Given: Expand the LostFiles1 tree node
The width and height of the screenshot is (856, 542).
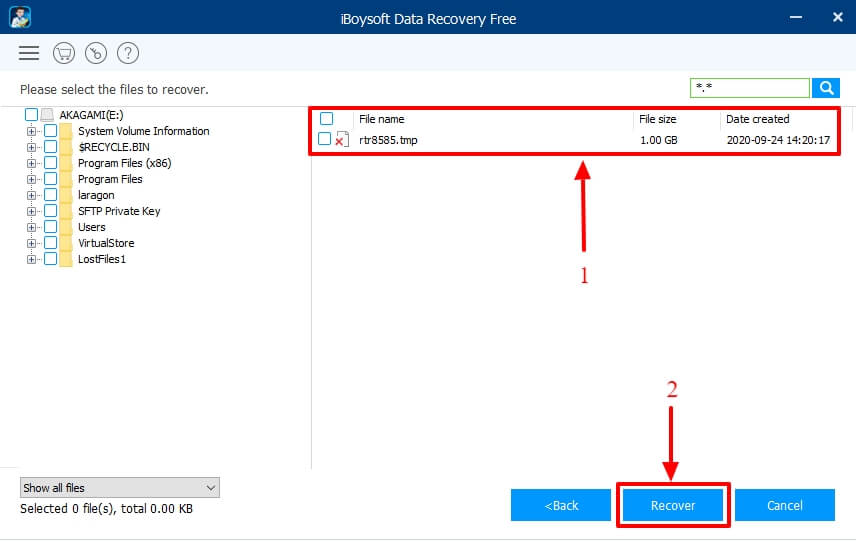Looking at the screenshot, I should tap(32, 259).
